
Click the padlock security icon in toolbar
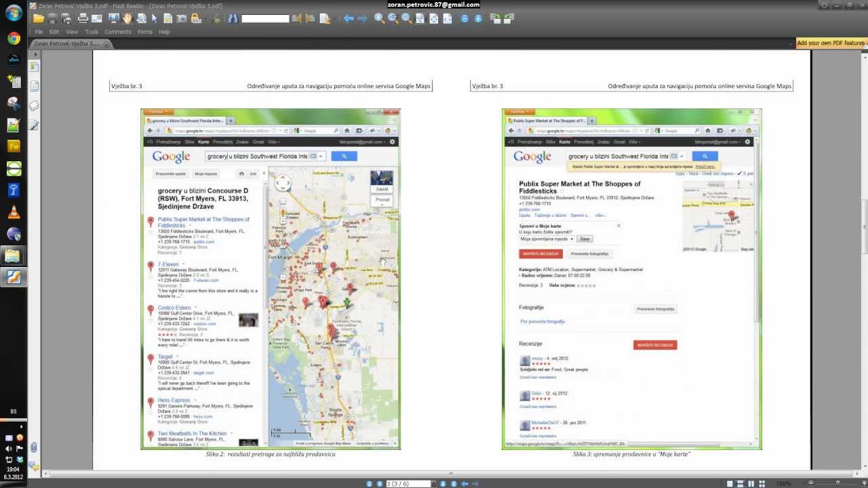[x=195, y=18]
